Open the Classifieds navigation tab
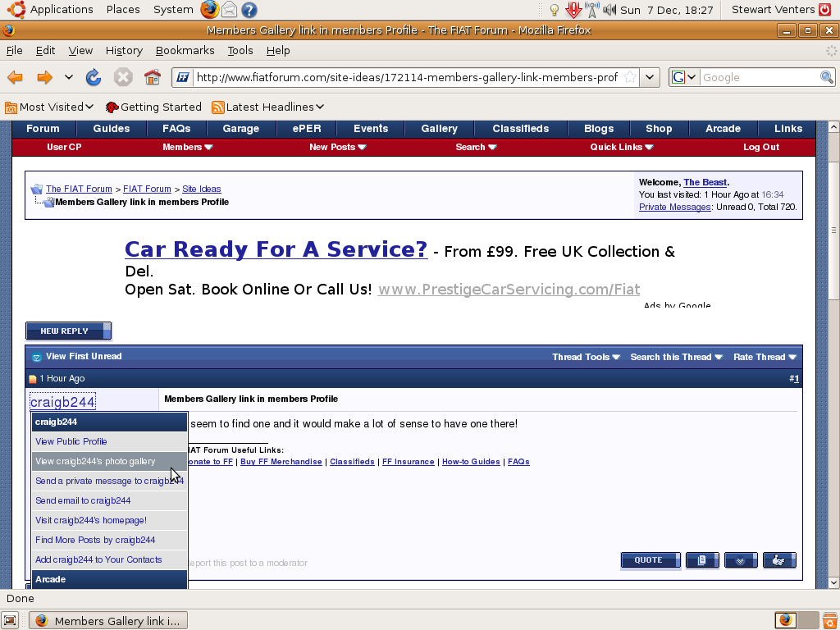 pyautogui.click(x=521, y=129)
